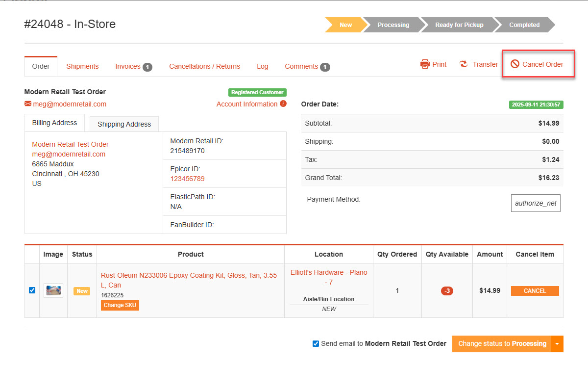Click the envelope icon beside the email

click(x=28, y=104)
